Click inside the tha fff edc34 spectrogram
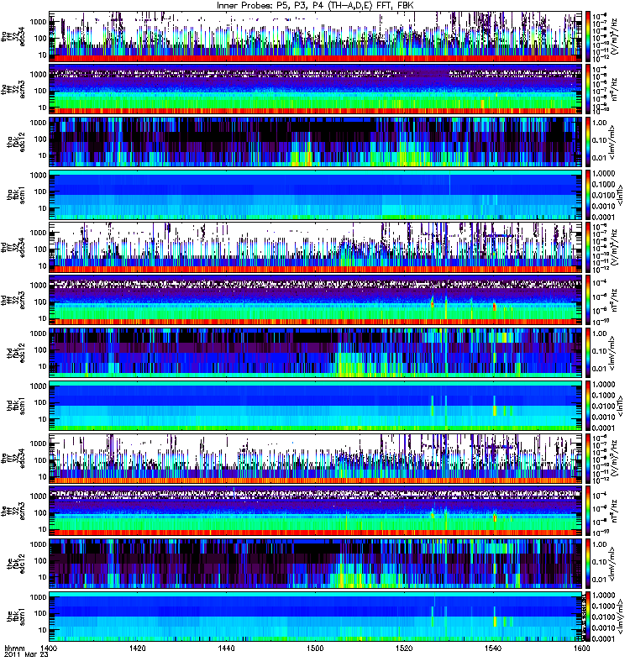This screenshot has height=672, width=630. point(316,37)
